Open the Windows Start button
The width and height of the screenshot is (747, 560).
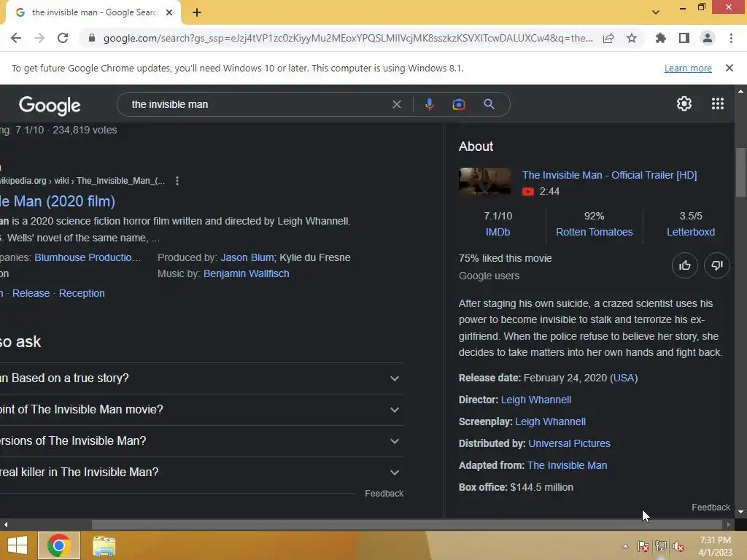(18, 545)
